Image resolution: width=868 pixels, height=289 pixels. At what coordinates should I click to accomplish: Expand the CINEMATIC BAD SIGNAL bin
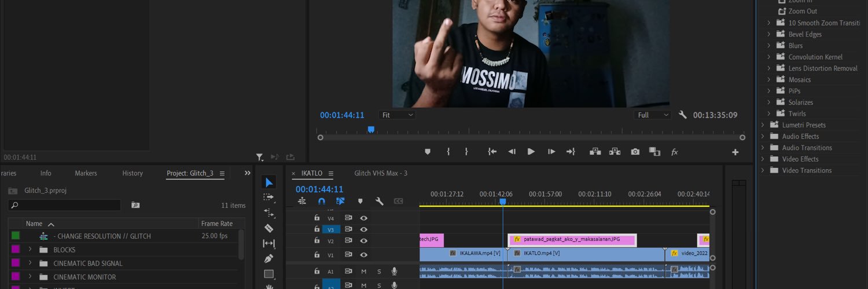(30, 263)
